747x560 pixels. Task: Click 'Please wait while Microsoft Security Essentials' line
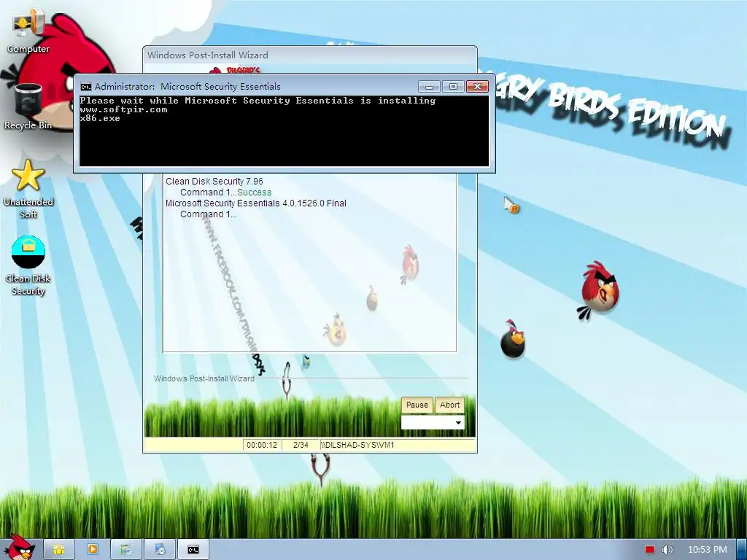[258, 101]
